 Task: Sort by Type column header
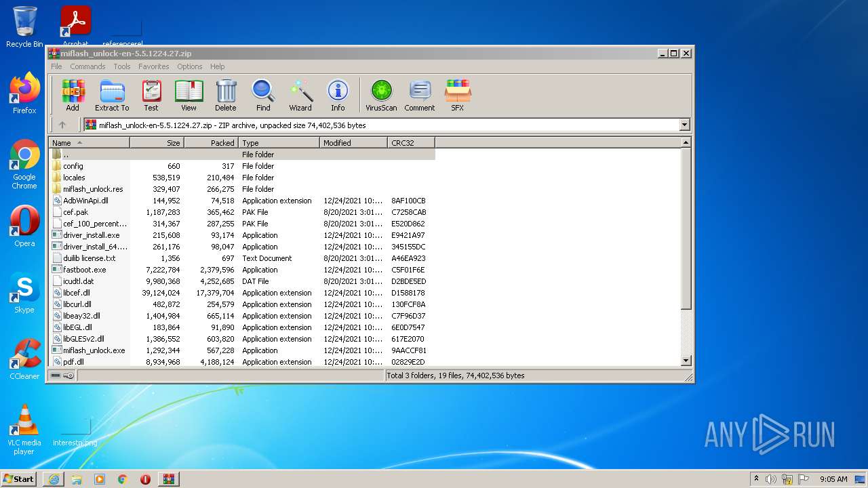coord(279,143)
